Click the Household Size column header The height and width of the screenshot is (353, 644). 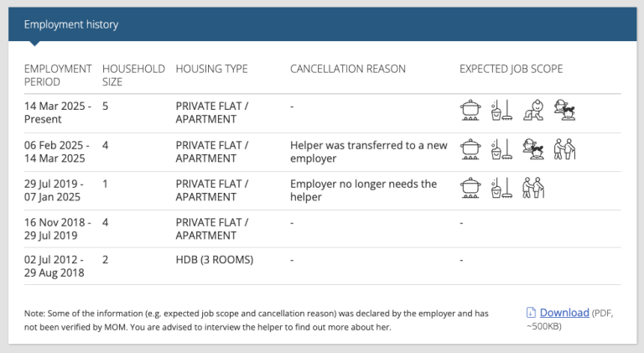click(133, 75)
